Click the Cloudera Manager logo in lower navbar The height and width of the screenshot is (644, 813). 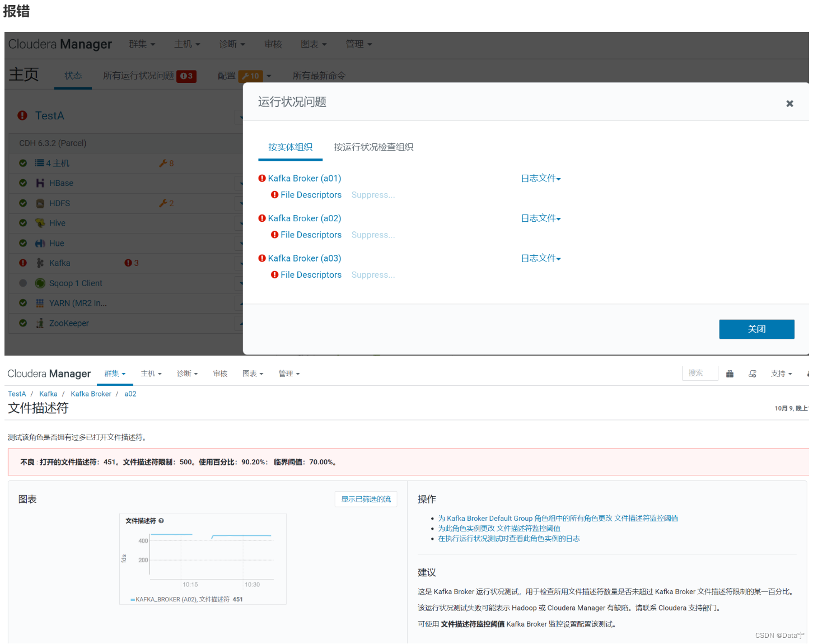[x=49, y=374]
